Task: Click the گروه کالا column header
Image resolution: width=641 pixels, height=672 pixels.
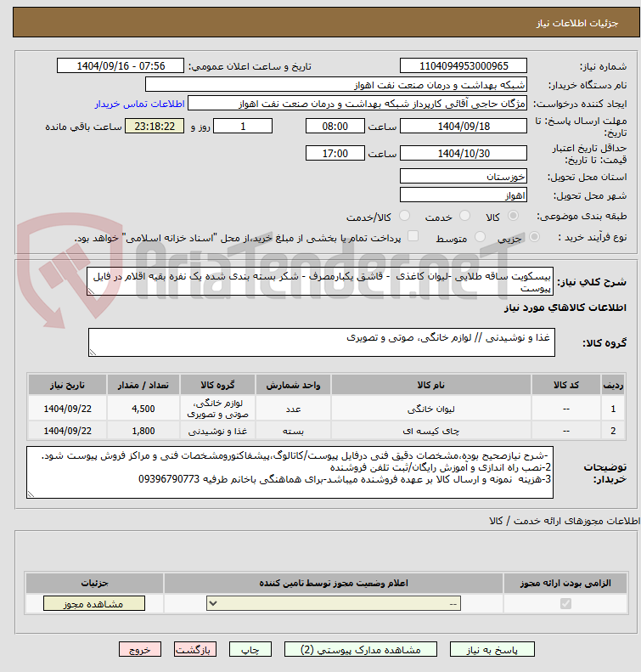Action: pos(217,385)
